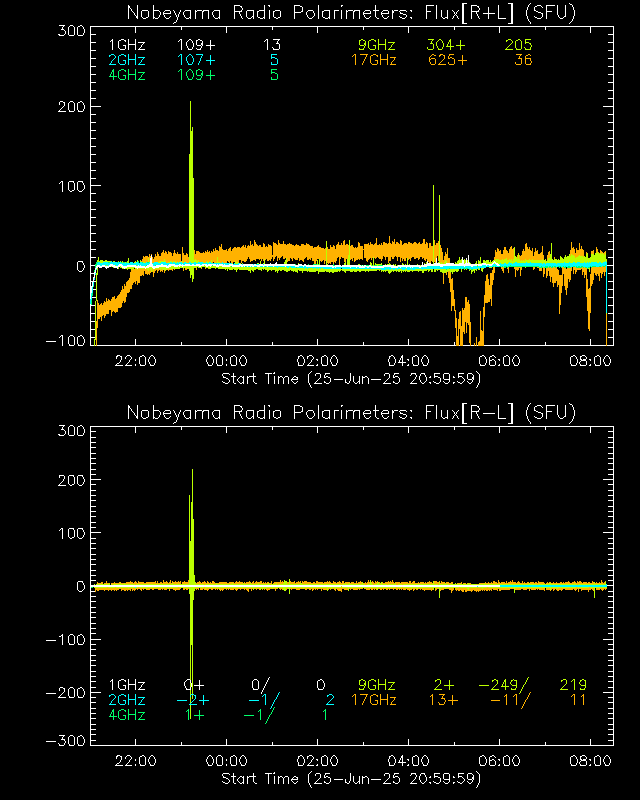Image resolution: width=640 pixels, height=800 pixels.
Task: Click the 17GHz minimum value -11/
Action: tap(510, 699)
